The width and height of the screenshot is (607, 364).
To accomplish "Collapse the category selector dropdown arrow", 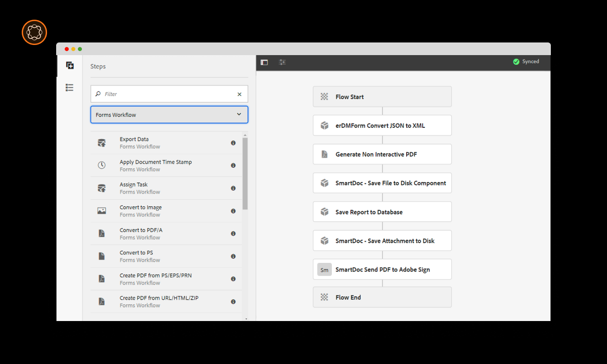I will click(x=239, y=115).
